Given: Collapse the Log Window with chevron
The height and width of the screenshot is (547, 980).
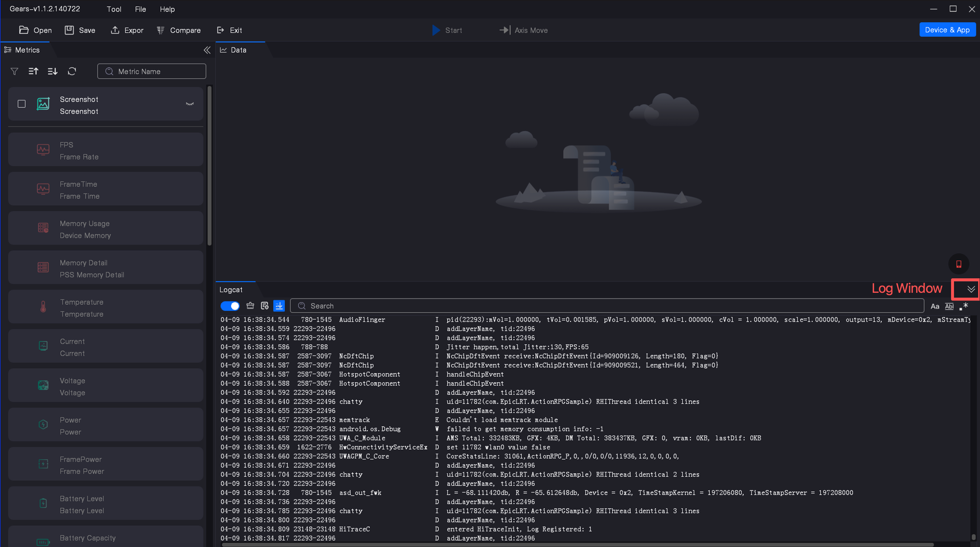Looking at the screenshot, I should coord(971,289).
